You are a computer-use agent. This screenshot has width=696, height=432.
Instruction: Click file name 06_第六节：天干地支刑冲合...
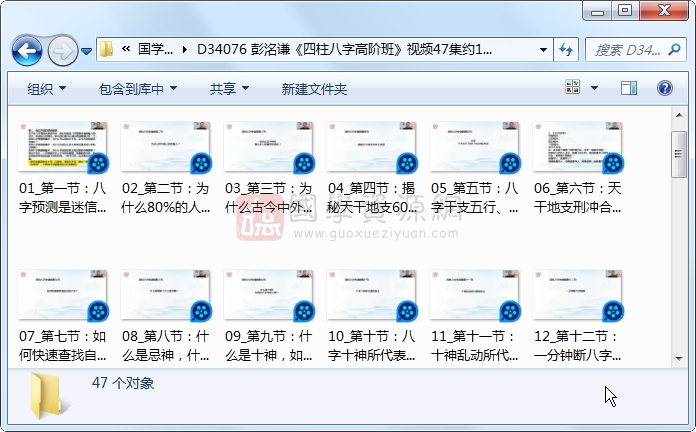point(577,198)
